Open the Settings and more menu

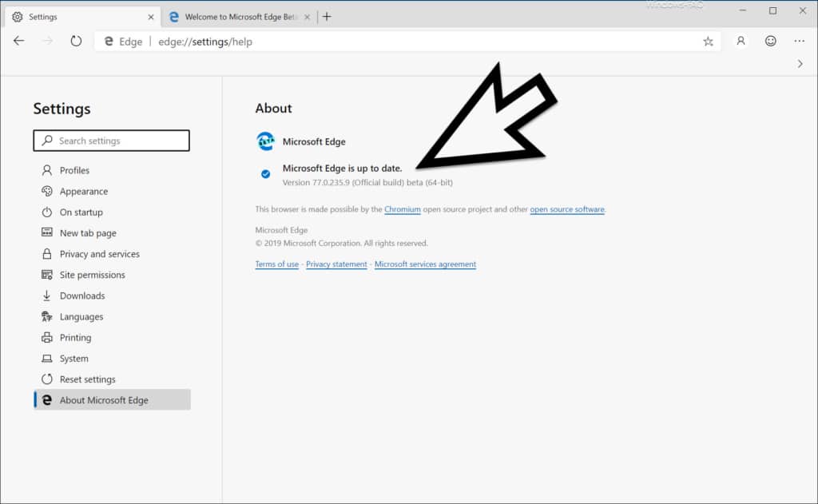click(799, 41)
